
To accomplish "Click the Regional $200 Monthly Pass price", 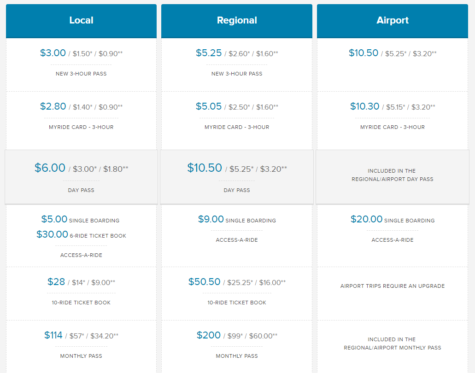I will (208, 335).
